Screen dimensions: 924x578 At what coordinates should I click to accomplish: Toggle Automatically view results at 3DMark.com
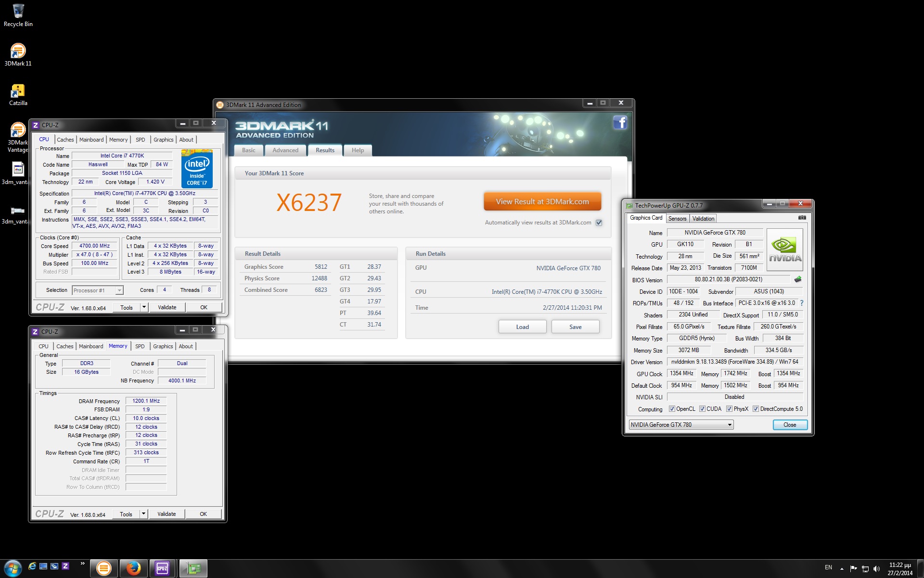(x=599, y=223)
